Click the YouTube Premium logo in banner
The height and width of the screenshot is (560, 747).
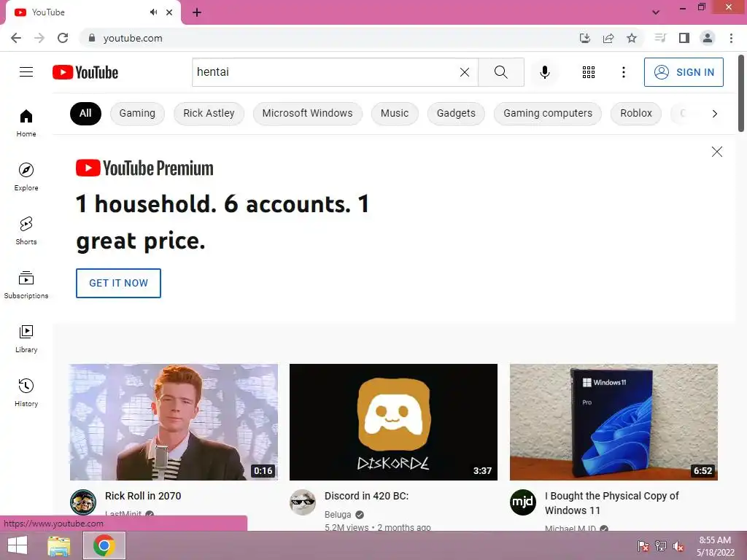(144, 168)
